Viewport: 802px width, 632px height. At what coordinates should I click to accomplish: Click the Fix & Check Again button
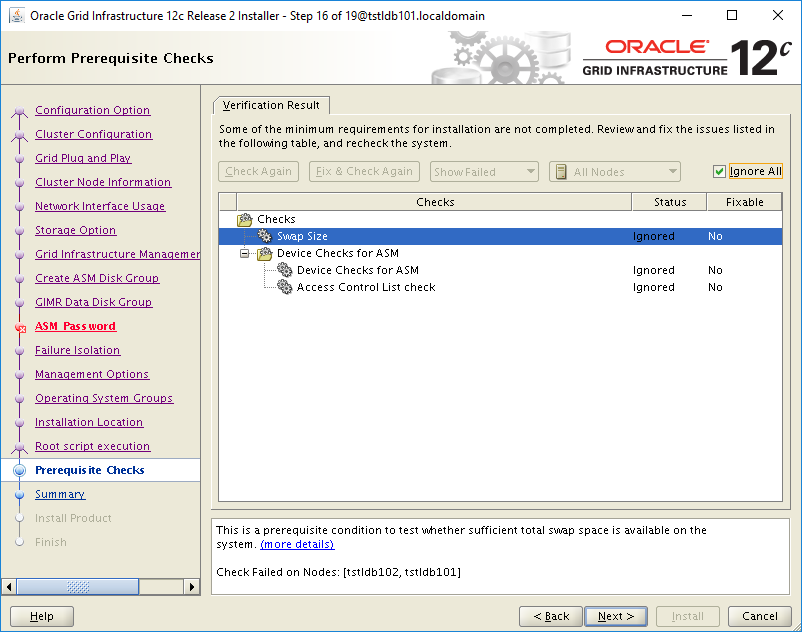pos(364,171)
